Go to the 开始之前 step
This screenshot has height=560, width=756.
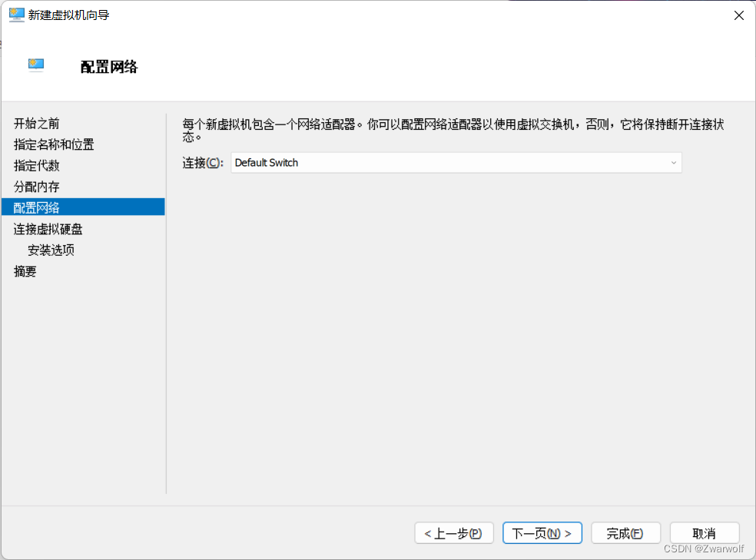pyautogui.click(x=37, y=124)
